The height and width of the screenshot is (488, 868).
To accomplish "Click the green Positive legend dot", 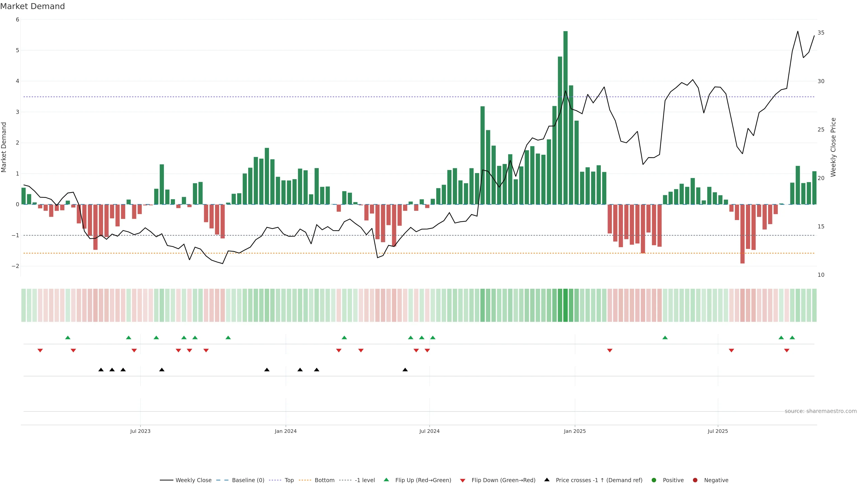I will [x=654, y=480].
